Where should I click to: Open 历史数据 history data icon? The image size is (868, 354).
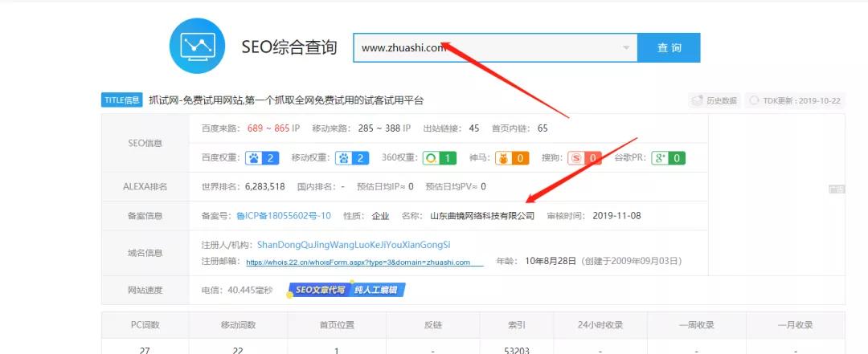point(696,100)
